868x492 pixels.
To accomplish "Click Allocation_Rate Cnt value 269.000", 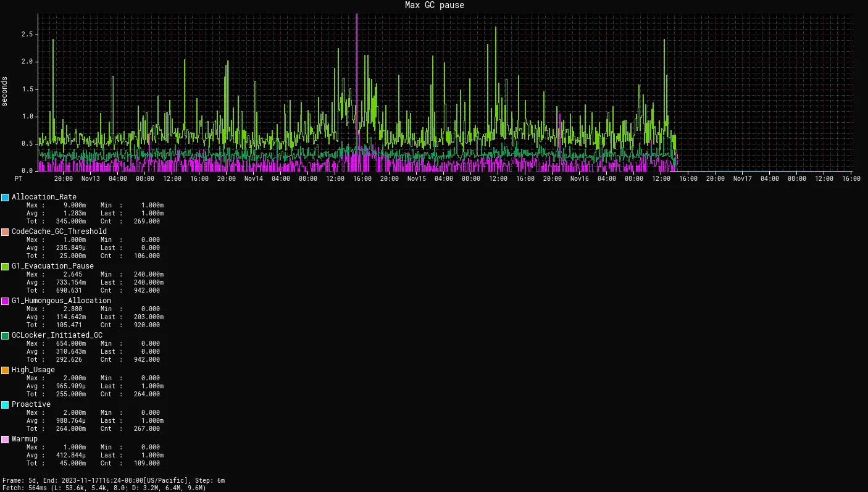I will (x=147, y=221).
